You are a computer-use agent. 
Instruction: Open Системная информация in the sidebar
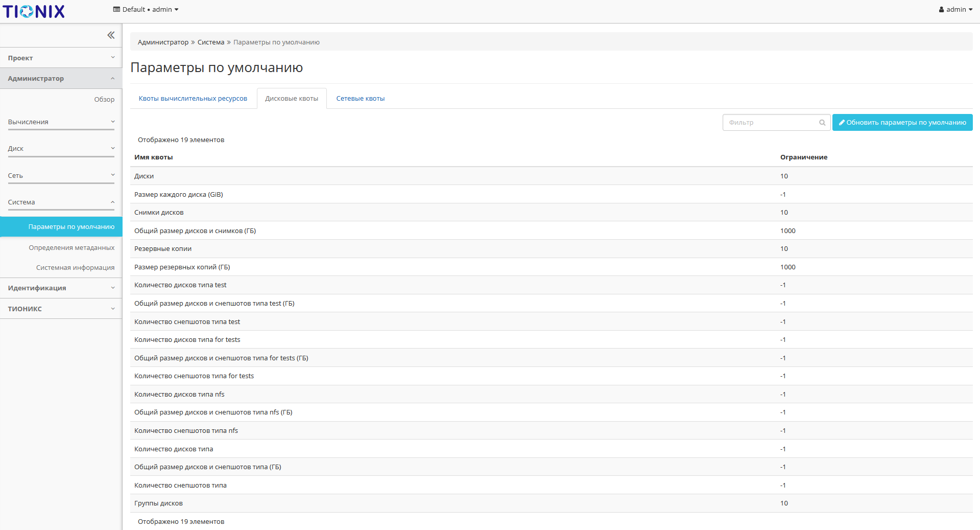click(x=75, y=268)
